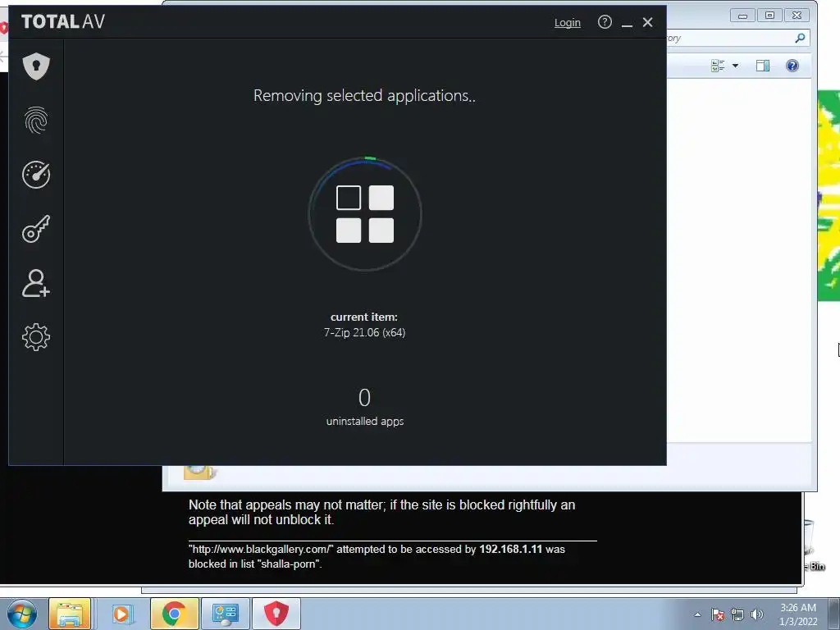This screenshot has width=840, height=630.
Task: Open the Malware Protection shield section
Action: tap(36, 66)
